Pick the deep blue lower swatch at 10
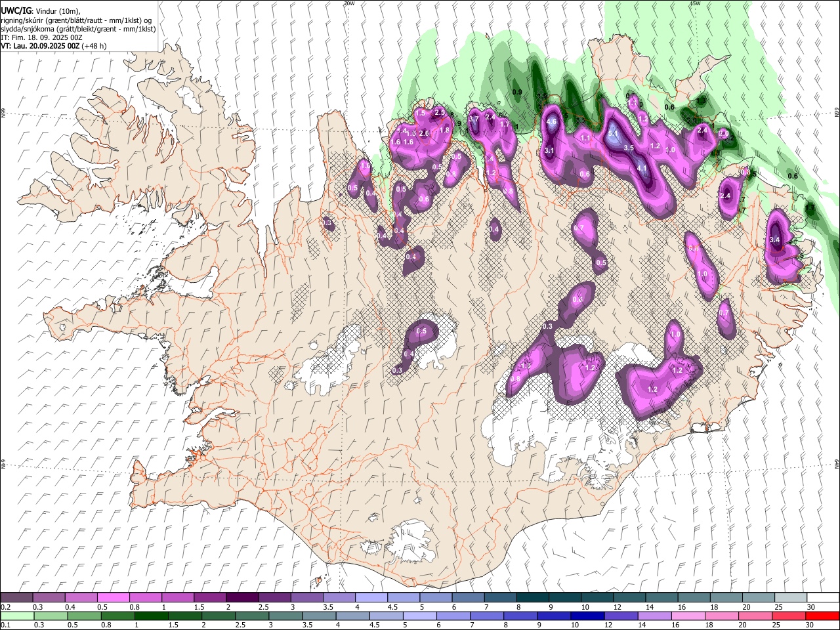The width and height of the screenshot is (840, 630). pyautogui.click(x=586, y=616)
